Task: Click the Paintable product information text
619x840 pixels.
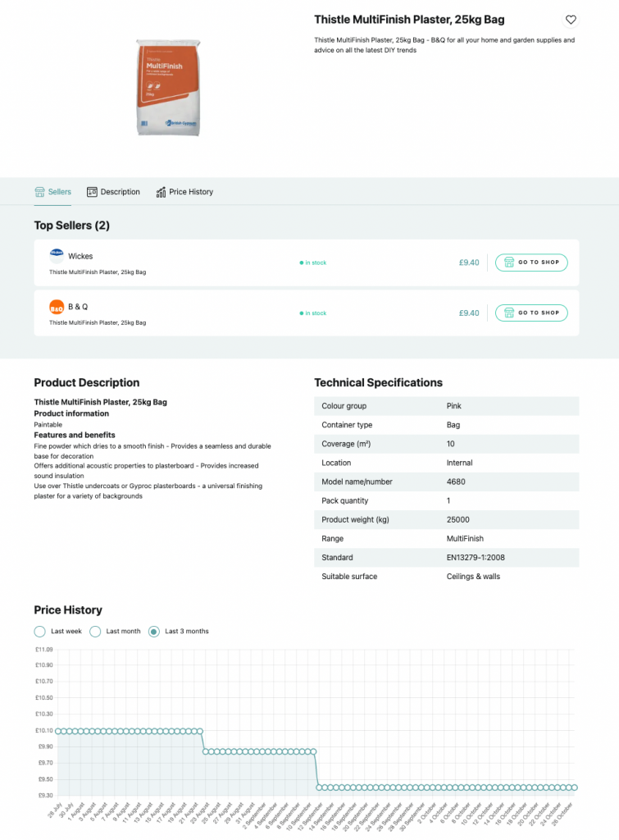Action: coord(48,424)
